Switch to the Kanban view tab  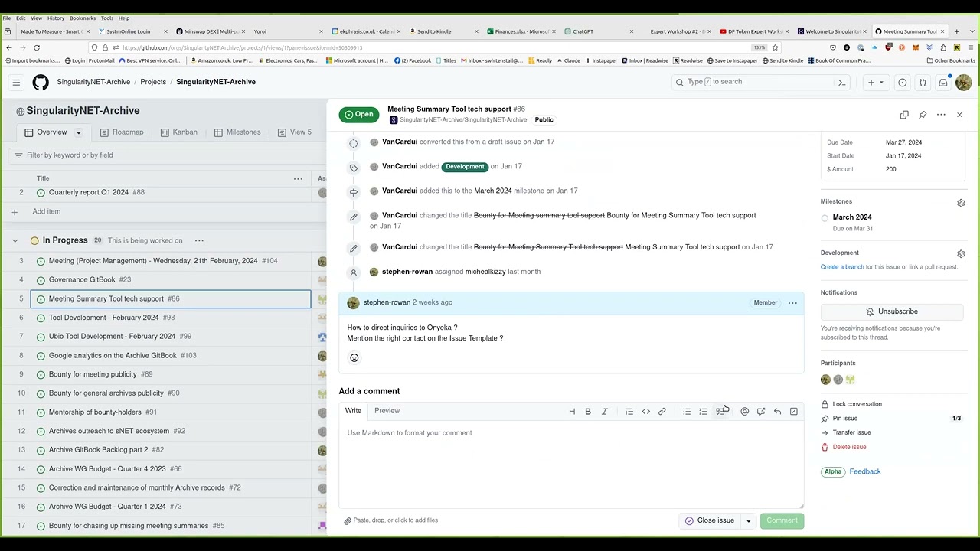click(x=178, y=132)
